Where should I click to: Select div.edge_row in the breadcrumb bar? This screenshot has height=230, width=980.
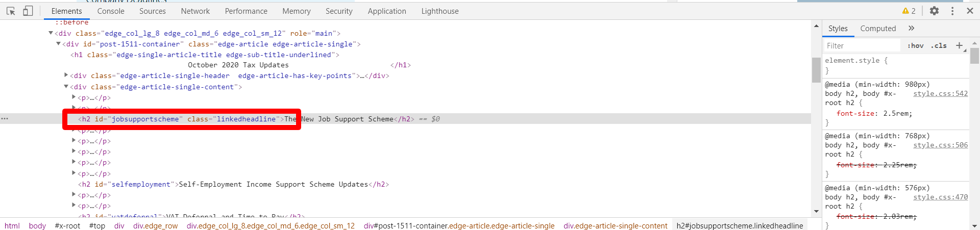(x=156, y=225)
